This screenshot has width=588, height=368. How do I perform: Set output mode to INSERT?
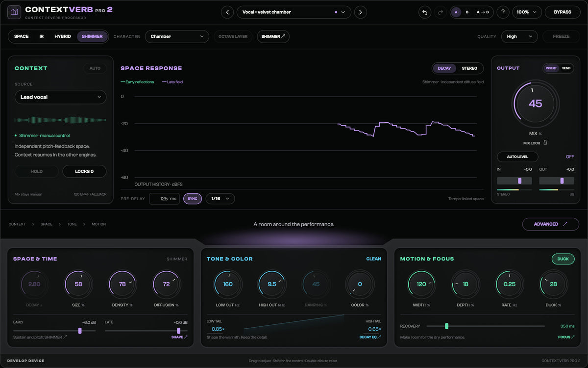pyautogui.click(x=551, y=68)
